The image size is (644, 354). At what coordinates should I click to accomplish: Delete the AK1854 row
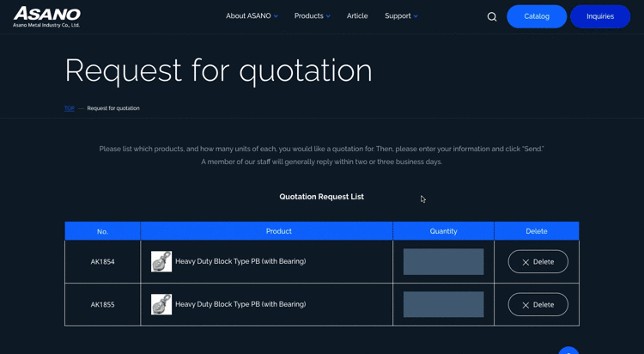(x=538, y=261)
